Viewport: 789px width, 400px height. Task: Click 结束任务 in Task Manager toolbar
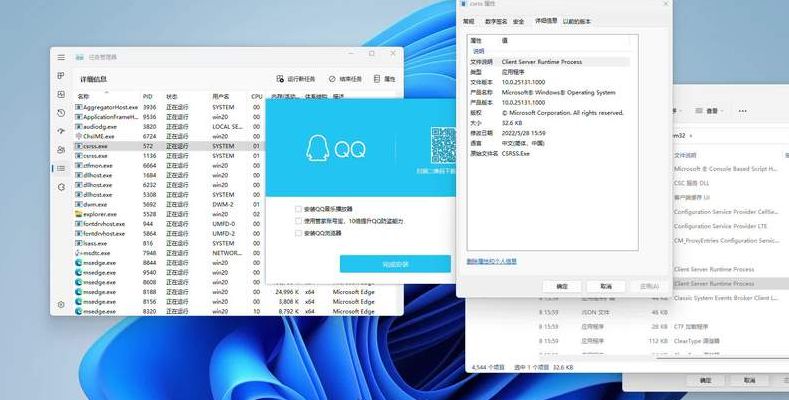click(x=345, y=79)
